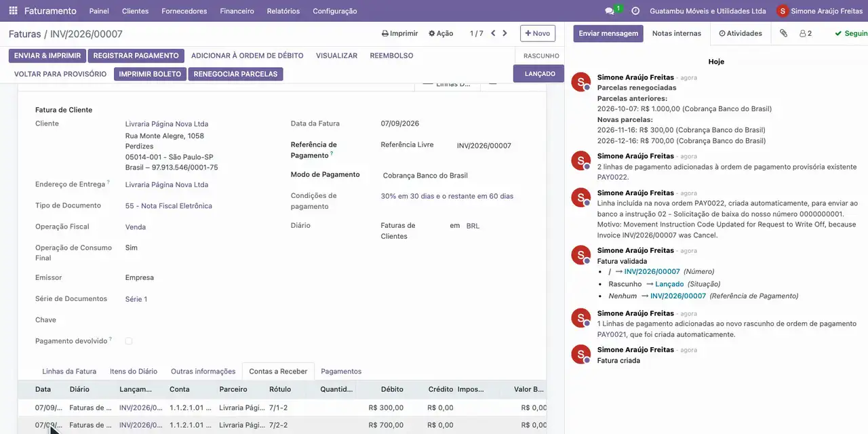Open Simone Araújo Freitas user menu

coord(819,11)
